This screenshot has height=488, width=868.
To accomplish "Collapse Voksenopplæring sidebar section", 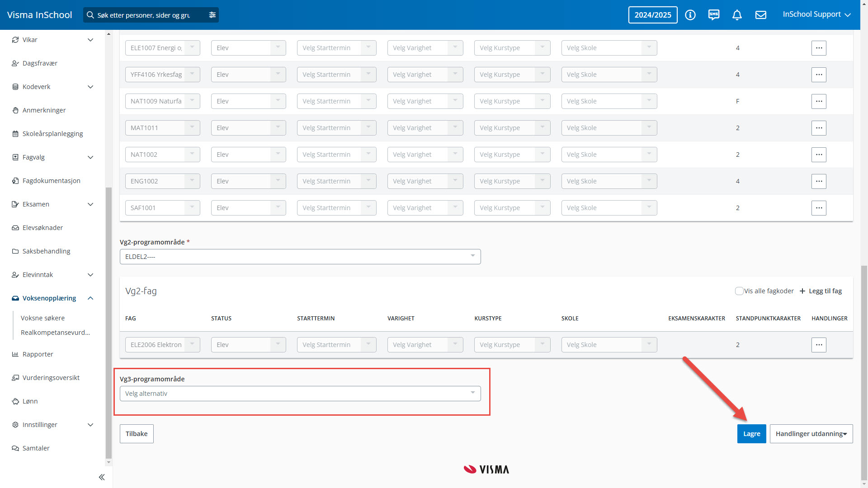I will 90,298.
